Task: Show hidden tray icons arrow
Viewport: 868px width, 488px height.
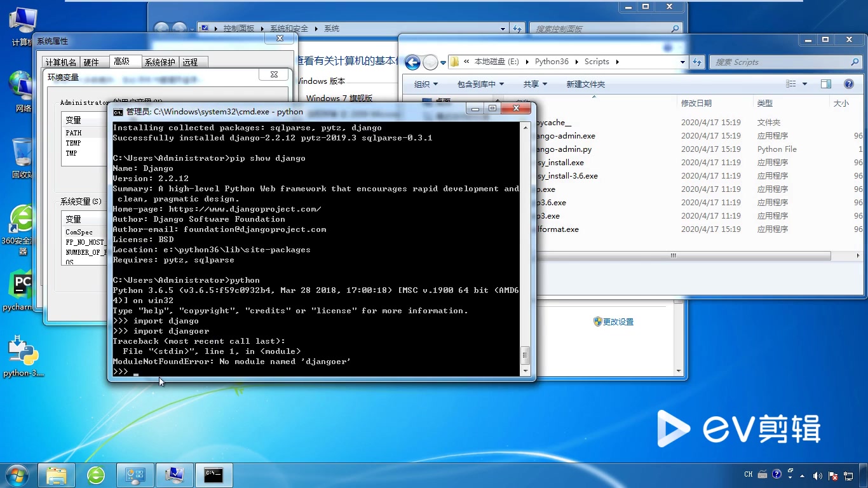Action: tap(803, 476)
